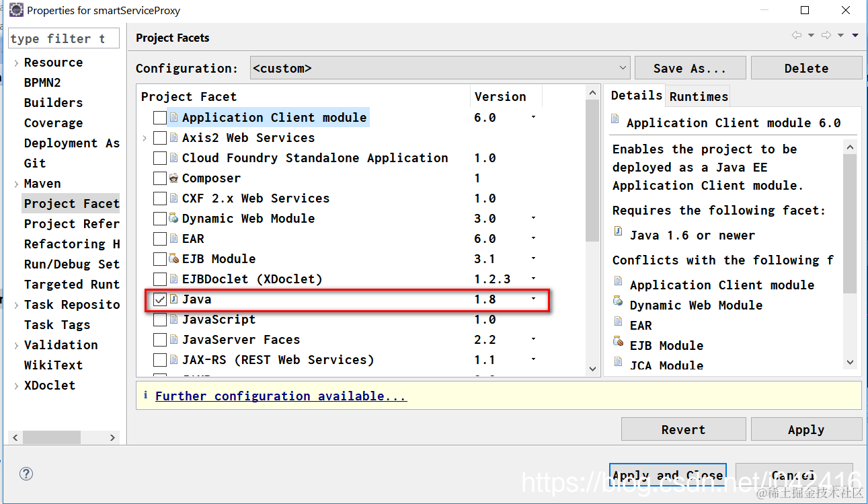Uncheck the Java facet checkbox
868x504 pixels.
[159, 299]
